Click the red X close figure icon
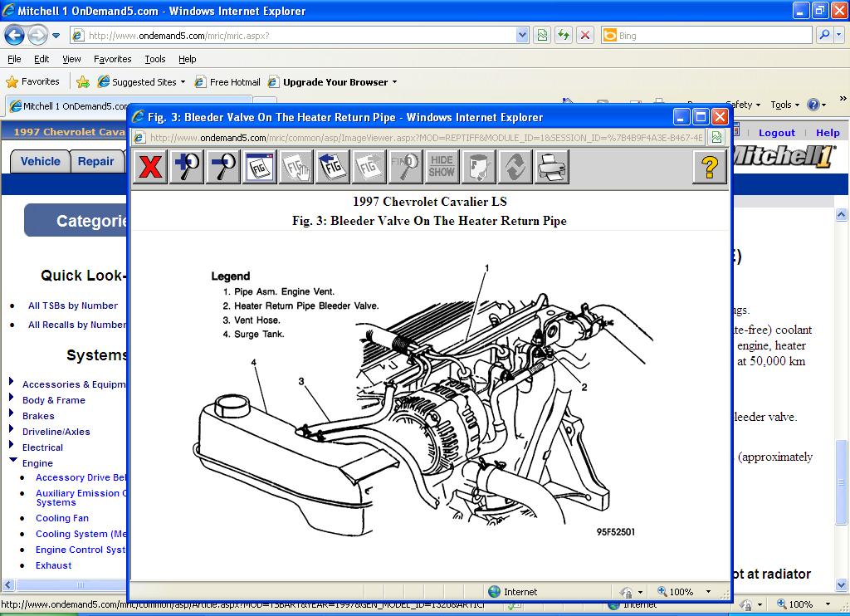Viewport: 850px width, 616px height. pos(150,167)
